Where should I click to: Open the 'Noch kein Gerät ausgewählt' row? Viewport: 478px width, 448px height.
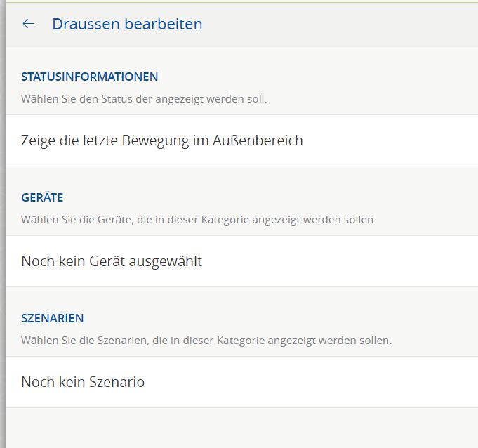(x=112, y=261)
